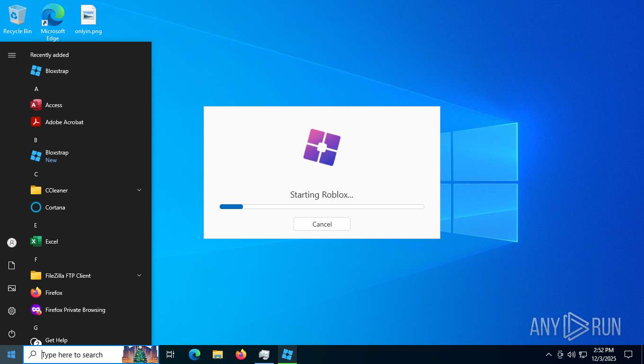644x364 pixels.
Task: Open File Explorer from taskbar
Action: coord(218,355)
